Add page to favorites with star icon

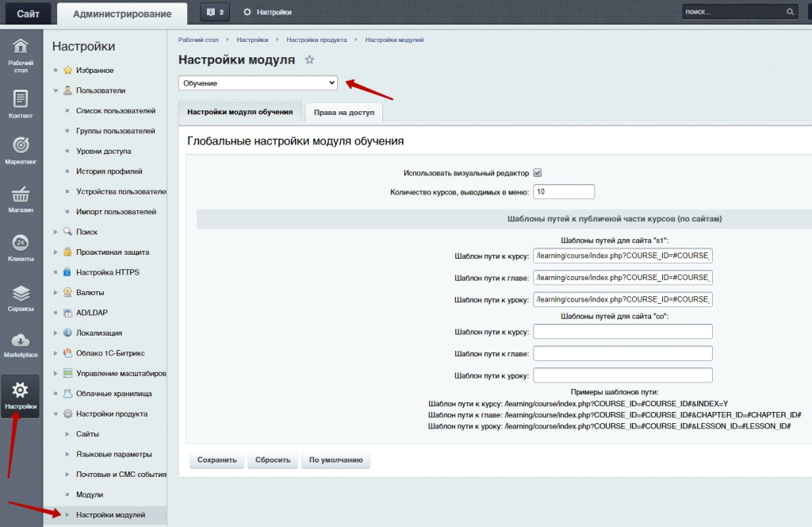[x=310, y=60]
